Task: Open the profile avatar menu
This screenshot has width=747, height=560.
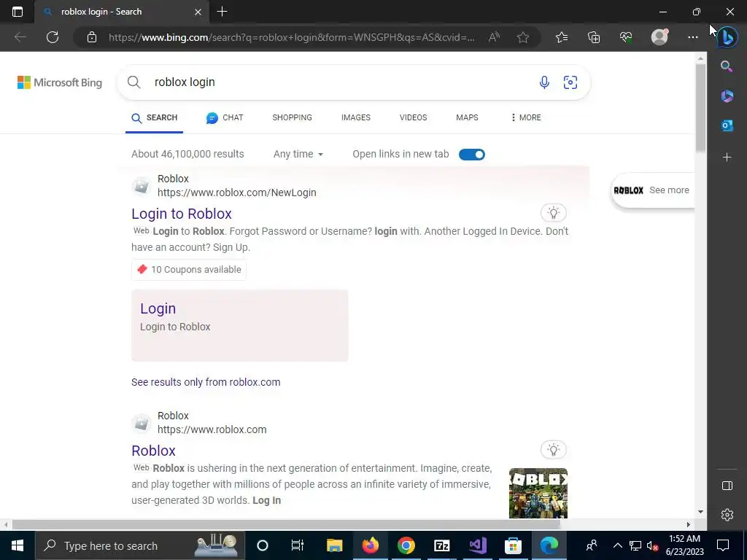Action: [x=659, y=37]
